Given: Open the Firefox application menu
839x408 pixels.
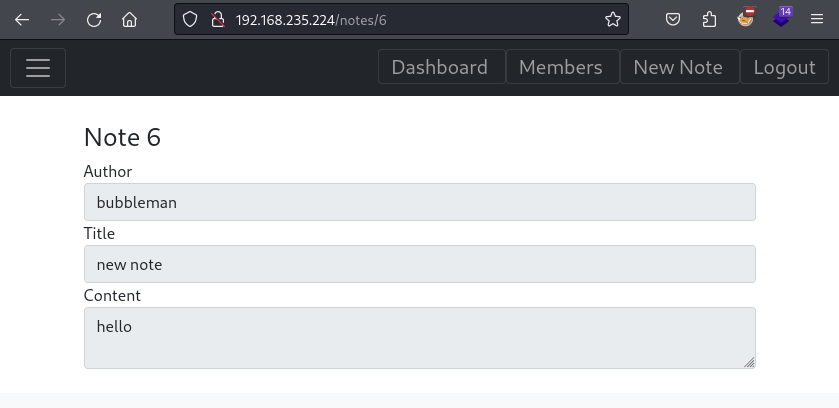Looking at the screenshot, I should click(817, 19).
